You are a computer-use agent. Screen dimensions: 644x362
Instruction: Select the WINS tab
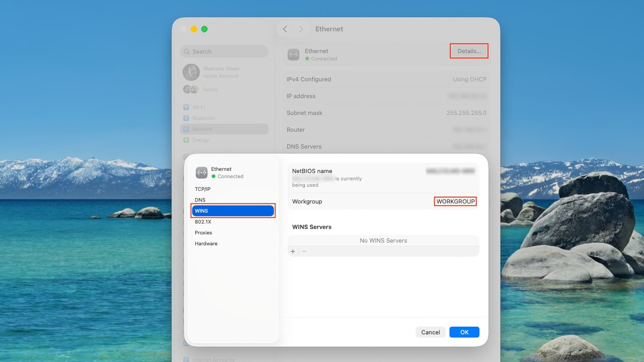pyautogui.click(x=233, y=211)
